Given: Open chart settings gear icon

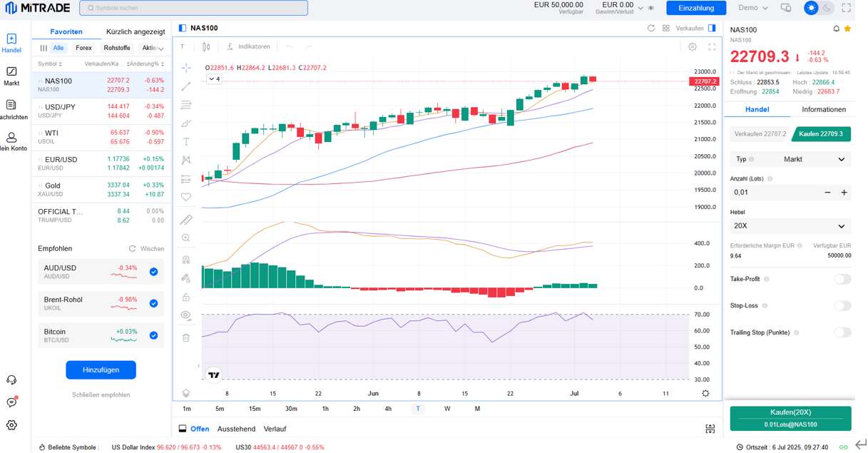Looking at the screenshot, I should [x=693, y=46].
